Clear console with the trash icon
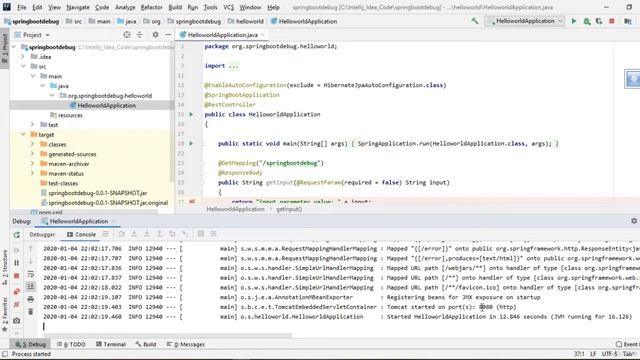Screen dimensions: 640x360 click(31, 312)
